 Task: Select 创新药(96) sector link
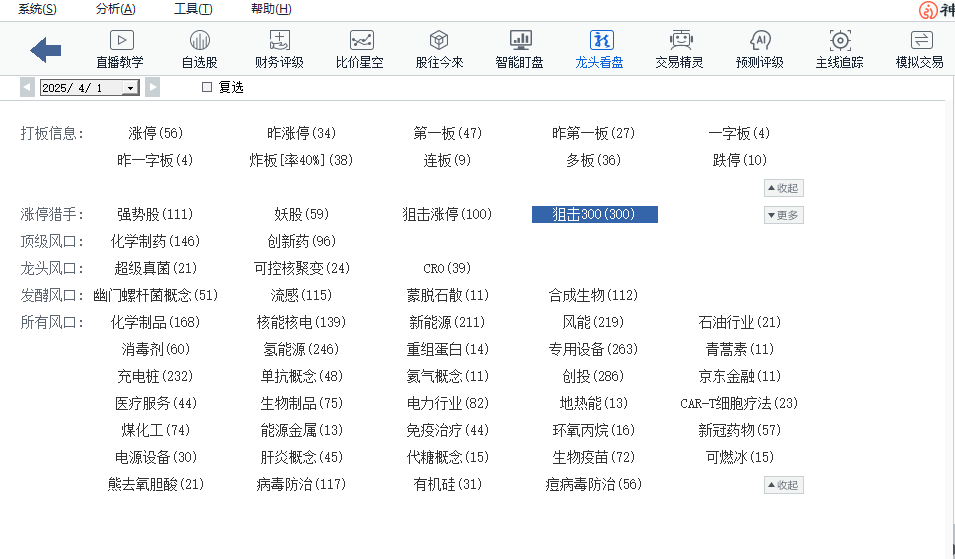pos(301,241)
